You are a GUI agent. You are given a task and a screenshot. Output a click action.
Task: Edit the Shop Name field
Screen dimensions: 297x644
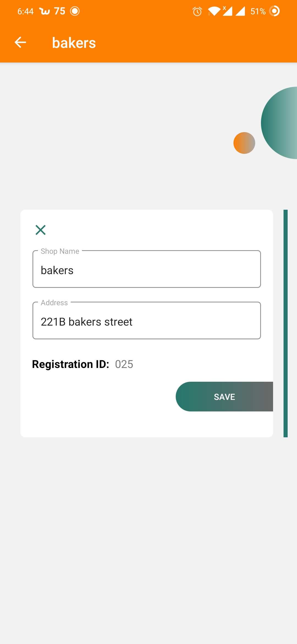click(x=147, y=269)
